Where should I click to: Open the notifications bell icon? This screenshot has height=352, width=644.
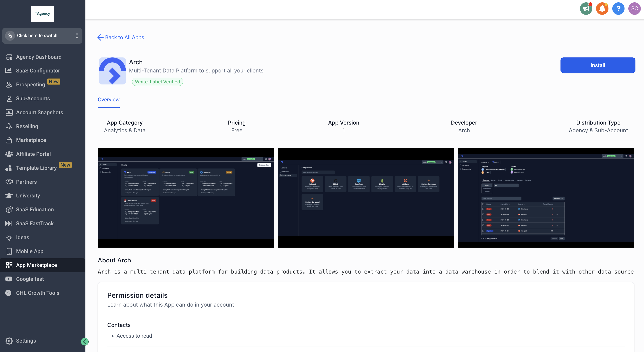pos(602,9)
